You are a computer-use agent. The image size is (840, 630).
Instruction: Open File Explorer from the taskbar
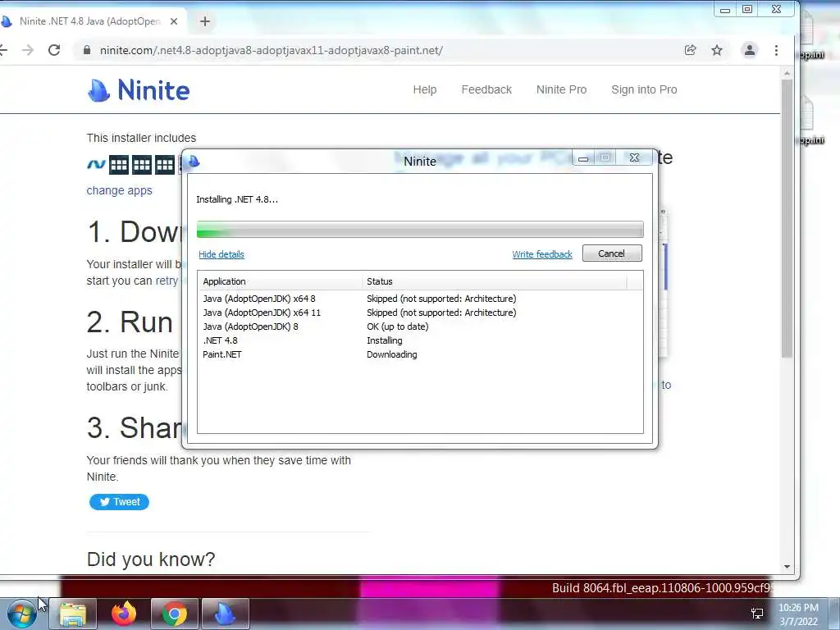point(73,614)
